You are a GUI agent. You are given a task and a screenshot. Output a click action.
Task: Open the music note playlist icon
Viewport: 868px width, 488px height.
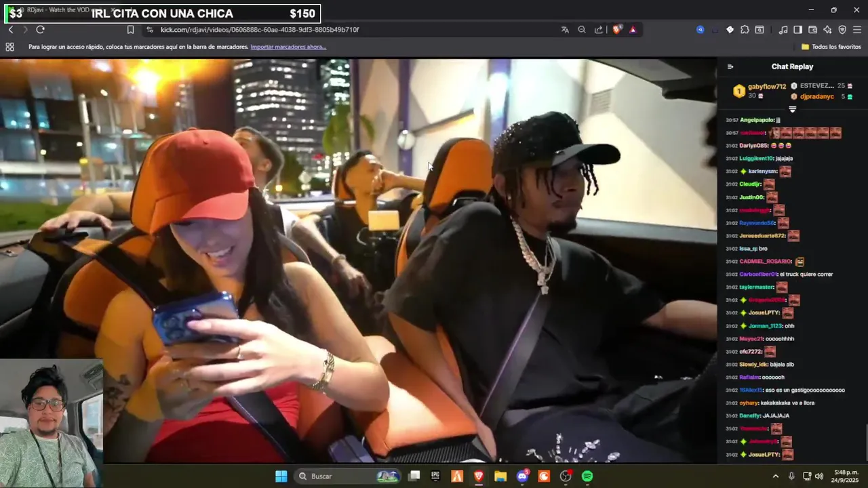783,30
